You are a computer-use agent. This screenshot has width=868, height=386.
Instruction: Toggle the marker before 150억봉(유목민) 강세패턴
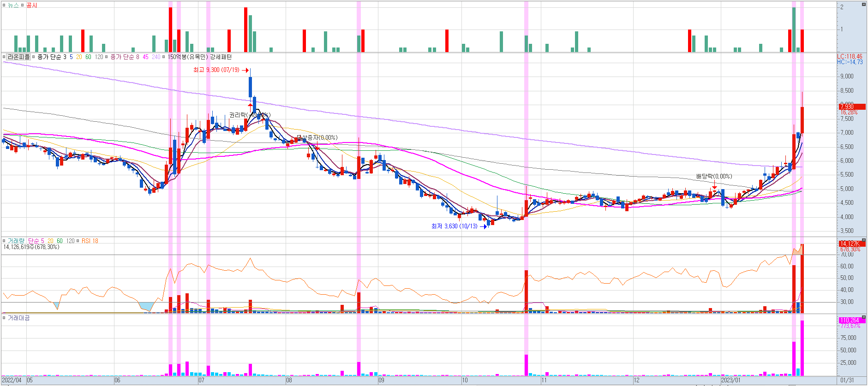tap(164, 57)
